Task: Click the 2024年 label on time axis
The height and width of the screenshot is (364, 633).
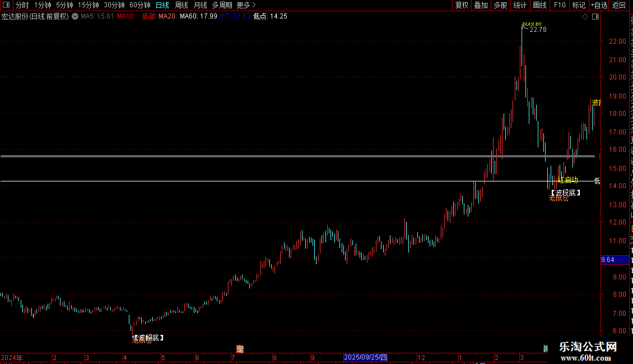Action: (12, 357)
